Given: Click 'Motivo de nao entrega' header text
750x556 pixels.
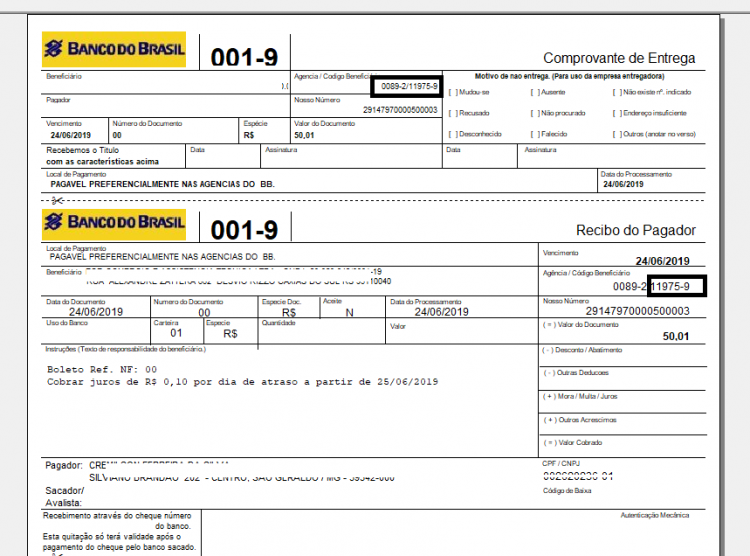Looking at the screenshot, I should click(569, 76).
